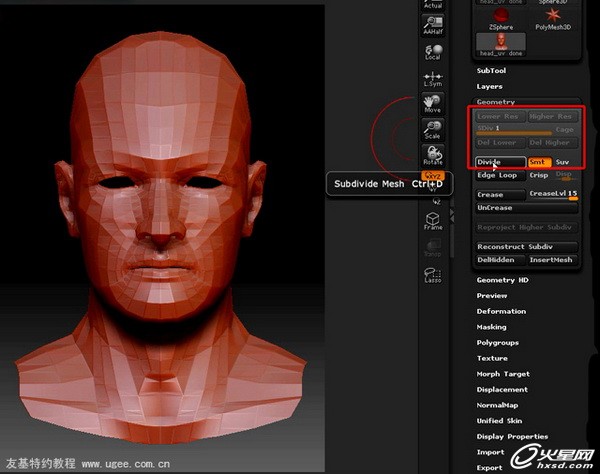The image size is (600, 474).
Task: Select the Lasso selection icon
Action: [x=433, y=275]
